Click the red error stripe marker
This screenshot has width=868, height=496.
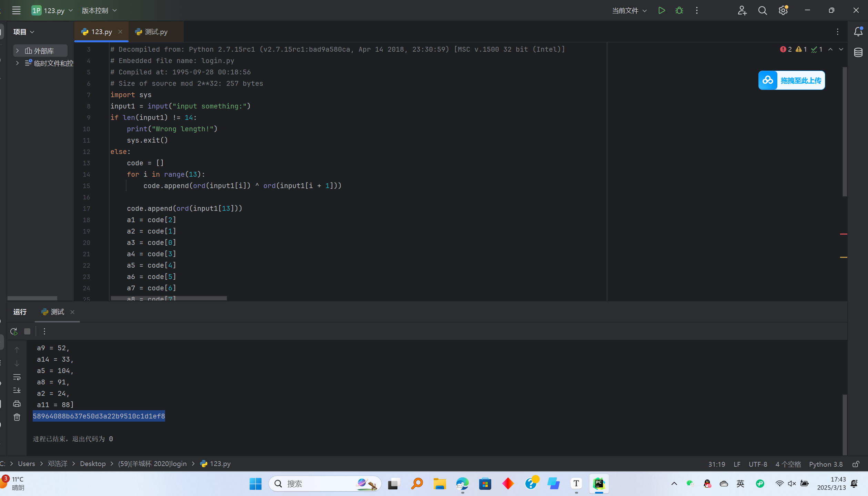[x=844, y=234]
